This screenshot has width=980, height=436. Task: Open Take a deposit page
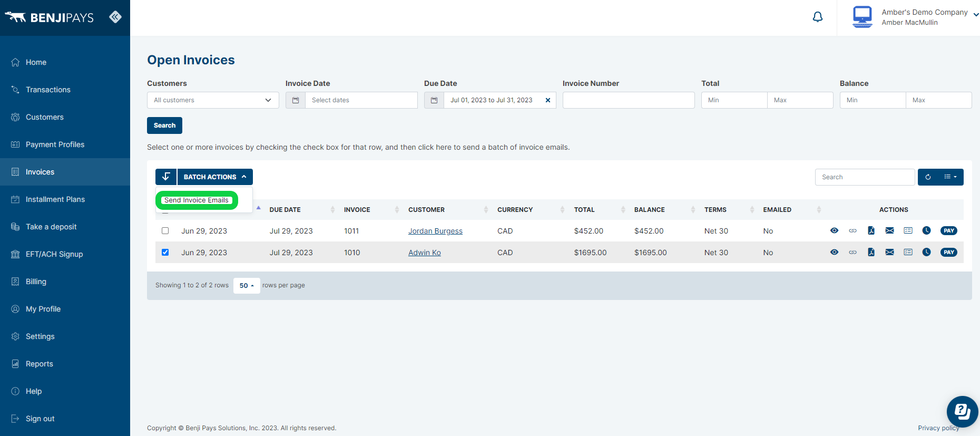tap(65, 227)
